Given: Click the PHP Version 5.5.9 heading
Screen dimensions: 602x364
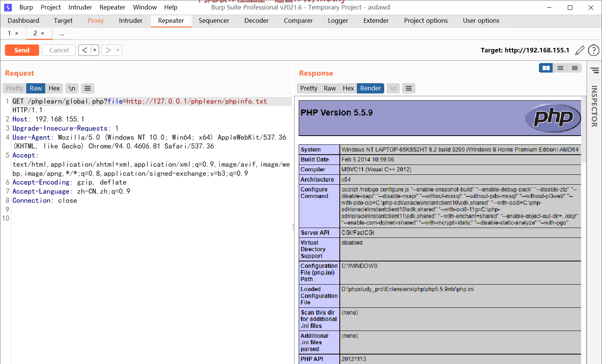Looking at the screenshot, I should [x=337, y=112].
